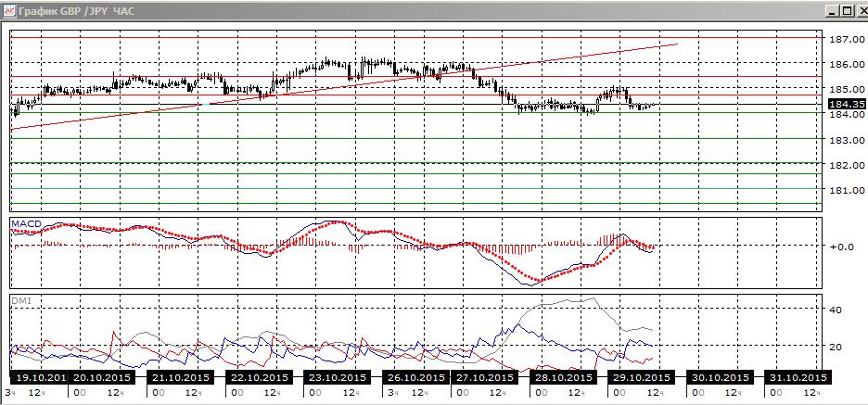Image resolution: width=868 pixels, height=405 pixels.
Task: Select the 27.10.2015 date marker
Action: click(486, 378)
